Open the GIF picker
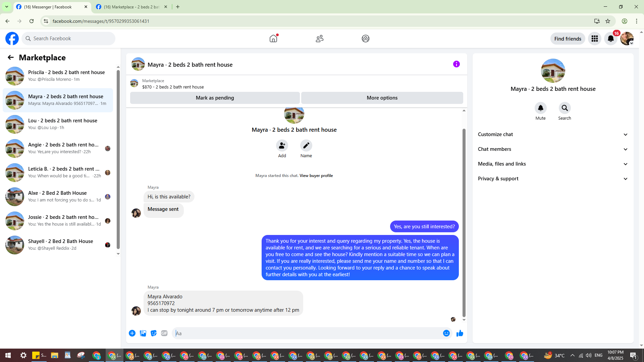The image size is (644, 362). [164, 333]
